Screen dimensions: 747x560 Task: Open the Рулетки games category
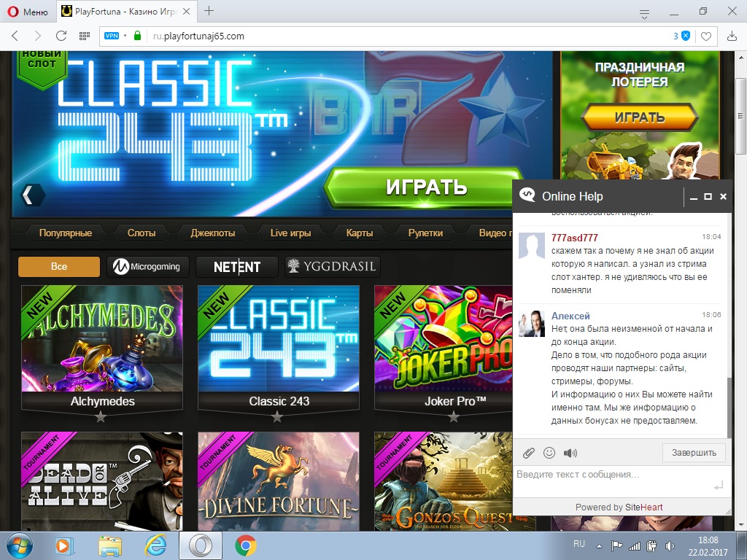[x=425, y=233]
